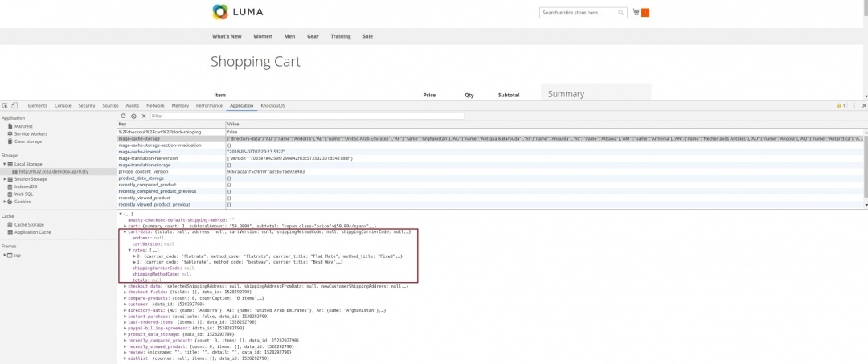This screenshot has height=364, width=868.
Task: Click the refresh storage icon
Action: click(x=123, y=116)
